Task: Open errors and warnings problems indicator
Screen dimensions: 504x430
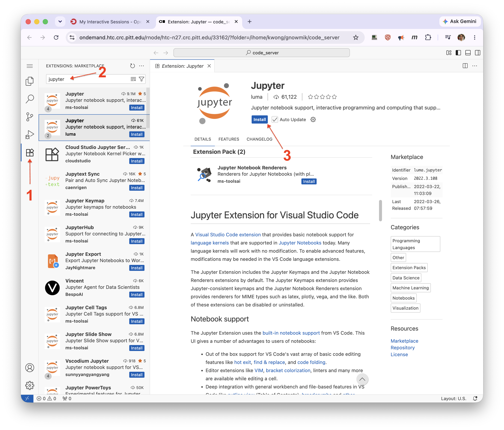Action: 46,398
